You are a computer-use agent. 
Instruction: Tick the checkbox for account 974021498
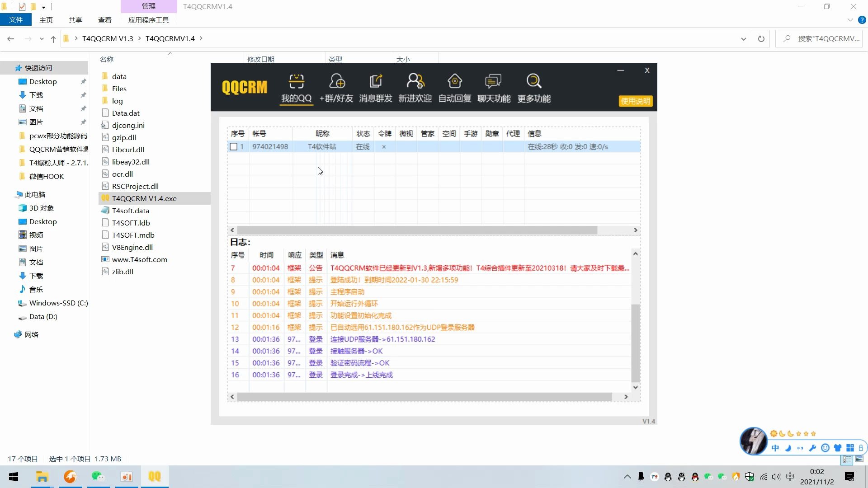point(234,146)
